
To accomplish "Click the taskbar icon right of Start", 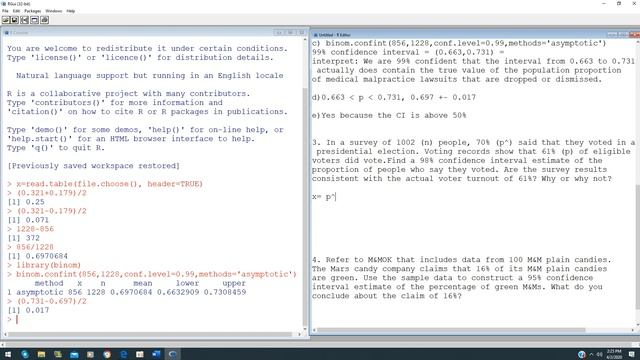I will (x=24, y=354).
